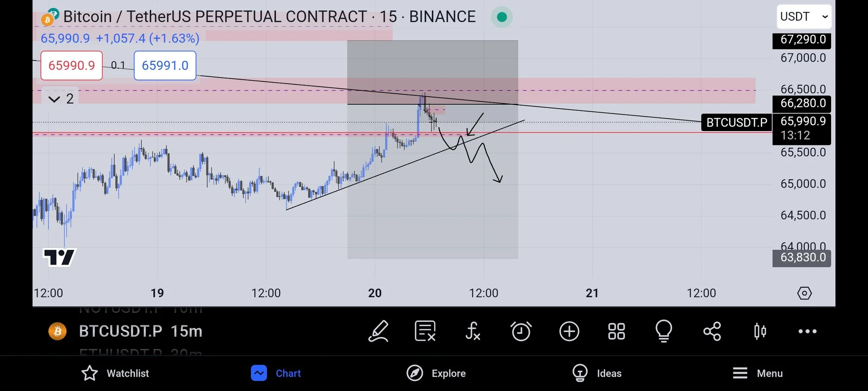This screenshot has height=391, width=868.
Task: Open the Menu tab
Action: click(757, 373)
